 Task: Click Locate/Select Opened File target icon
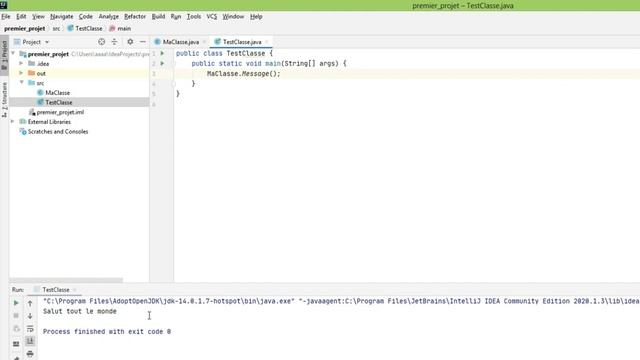pyautogui.click(x=102, y=42)
